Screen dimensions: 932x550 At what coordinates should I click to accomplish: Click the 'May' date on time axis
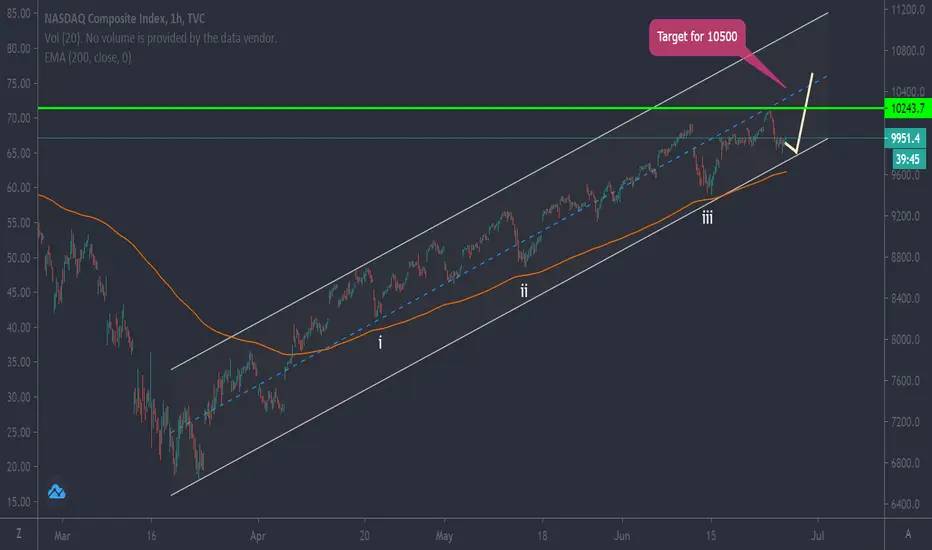click(x=444, y=536)
